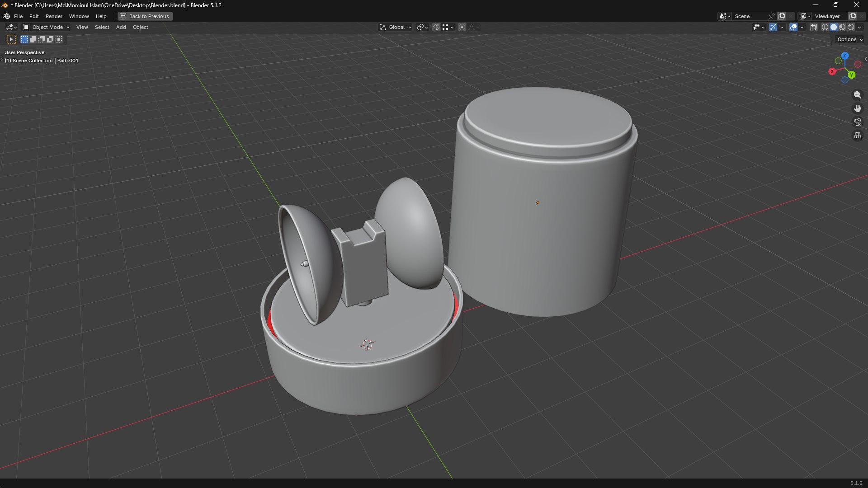The width and height of the screenshot is (868, 488).
Task: Toggle the camera view icon
Action: coord(857,122)
